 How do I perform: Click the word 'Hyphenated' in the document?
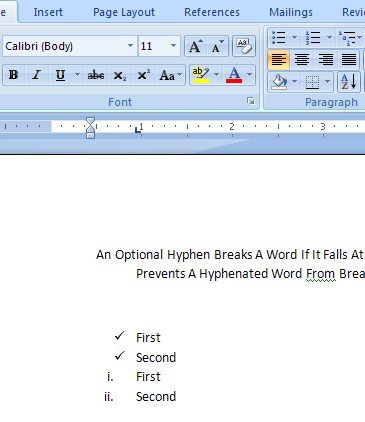coord(234,274)
